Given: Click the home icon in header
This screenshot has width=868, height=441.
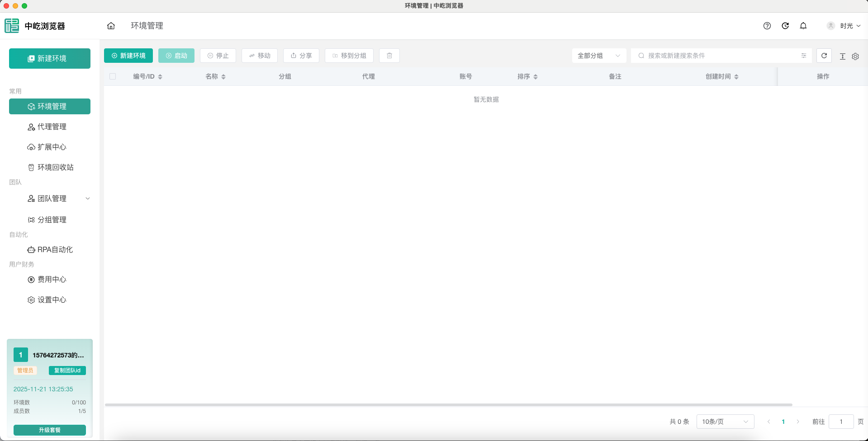Looking at the screenshot, I should click(111, 26).
